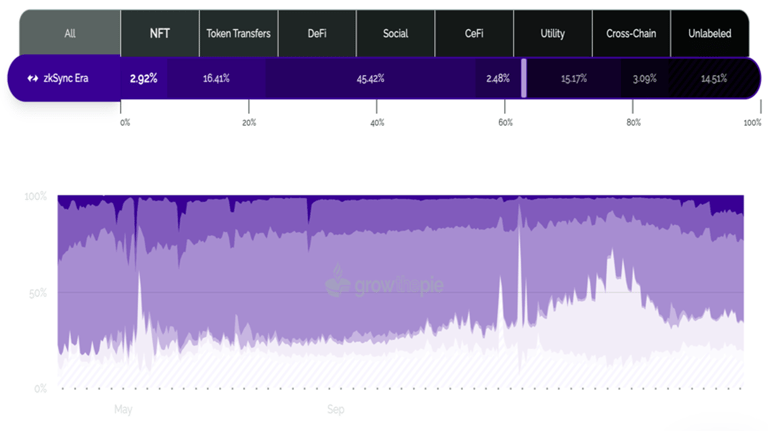Viewport: 768px width, 431px height.
Task: Click the 60% axis label
Action: [x=505, y=122]
